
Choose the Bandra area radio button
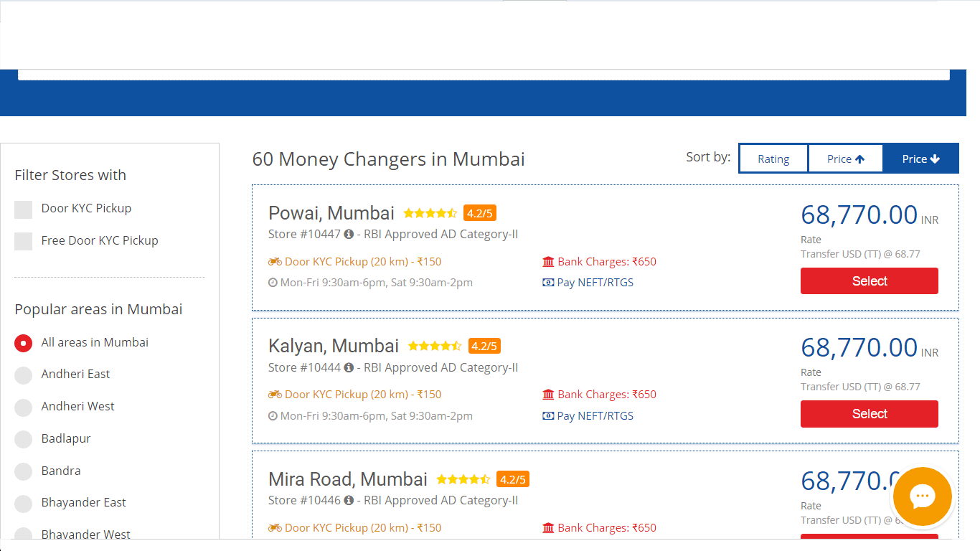[24, 471]
